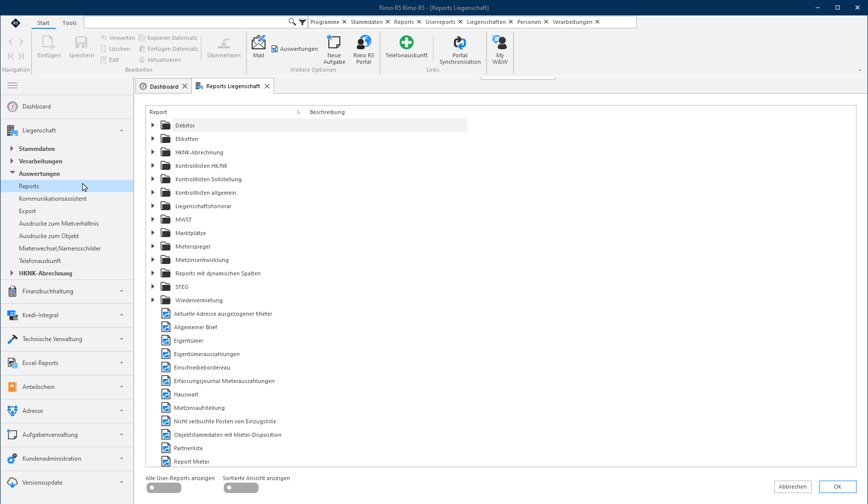
Task: Remove the Stammdaten filter chip
Action: (388, 22)
